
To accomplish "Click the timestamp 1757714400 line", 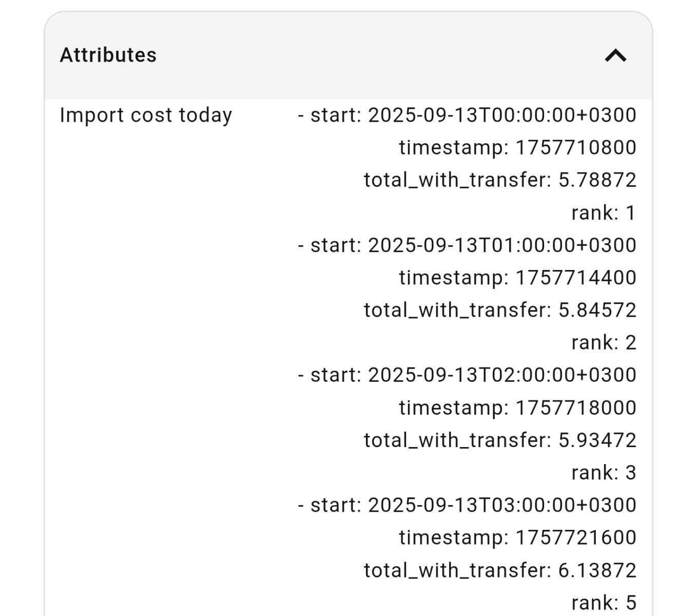I will pyautogui.click(x=517, y=278).
